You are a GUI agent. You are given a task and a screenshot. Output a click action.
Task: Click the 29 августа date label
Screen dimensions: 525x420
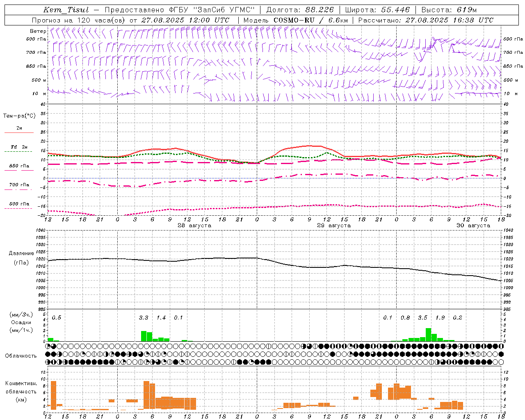334,226
